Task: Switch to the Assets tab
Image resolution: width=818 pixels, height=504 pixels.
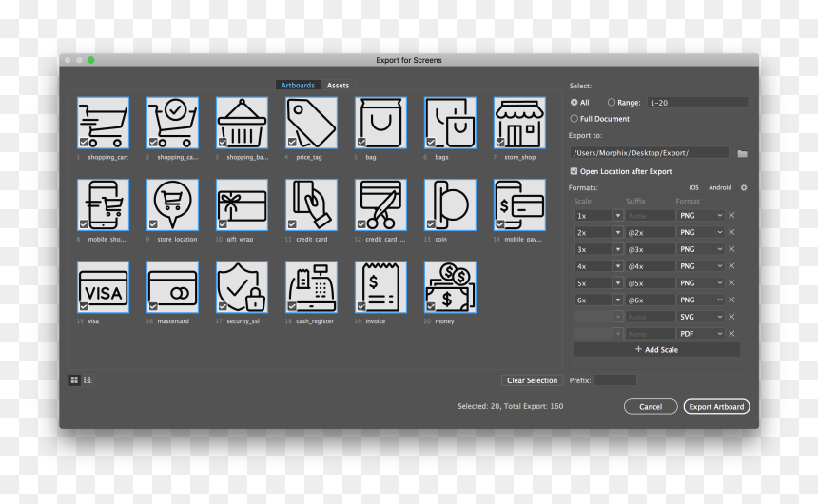Action: [338, 85]
